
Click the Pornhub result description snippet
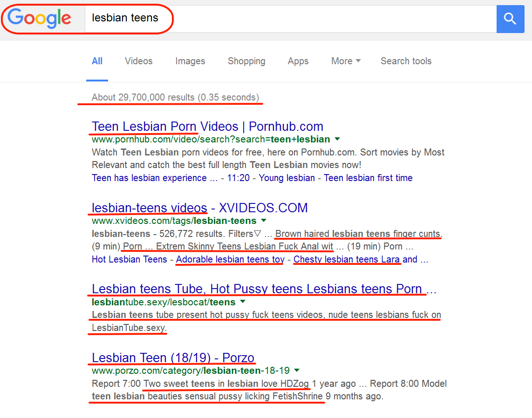pos(268,159)
